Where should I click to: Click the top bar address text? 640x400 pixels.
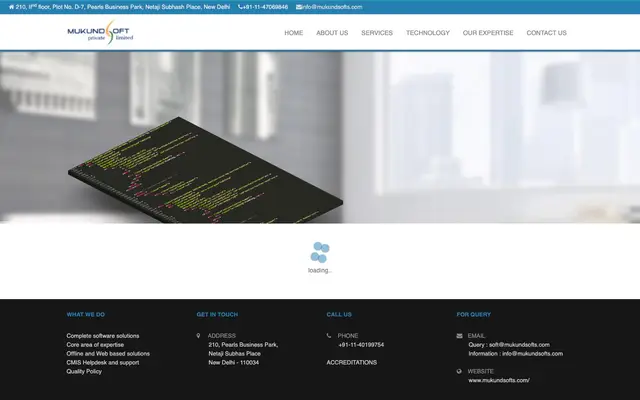(122, 7)
